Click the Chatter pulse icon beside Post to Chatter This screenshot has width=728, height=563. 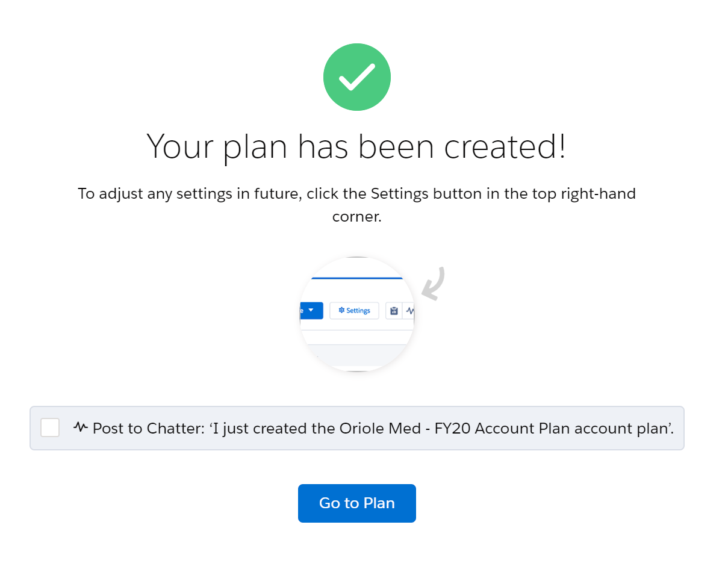coord(81,428)
